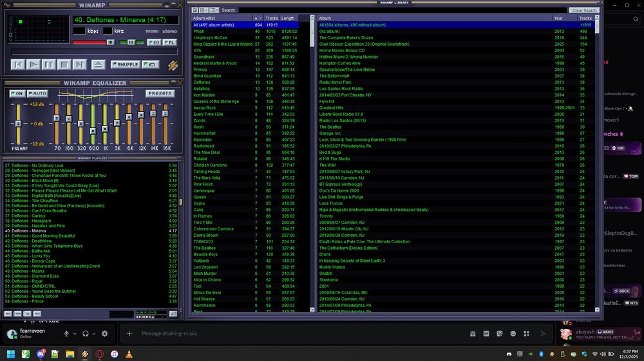644x361 pixels.
Task: Select artist Radiohead in library
Action: pyautogui.click(x=245, y=146)
